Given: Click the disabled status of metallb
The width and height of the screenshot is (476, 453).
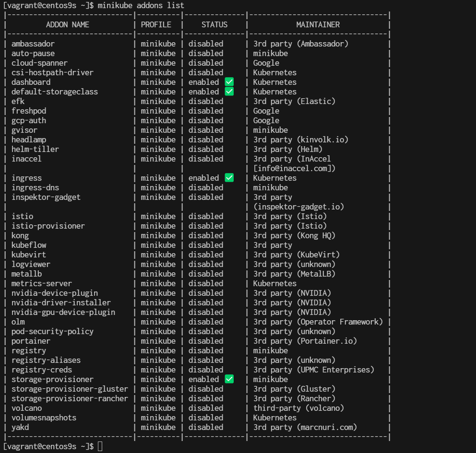Looking at the screenshot, I should pyautogui.click(x=206, y=273).
